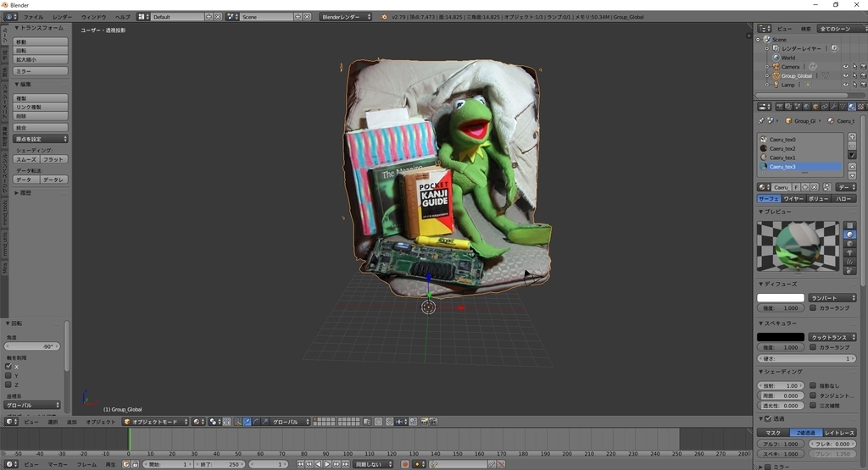This screenshot has height=470, width=868.
Task: Select flat plane preview shape icon
Action: 849,225
